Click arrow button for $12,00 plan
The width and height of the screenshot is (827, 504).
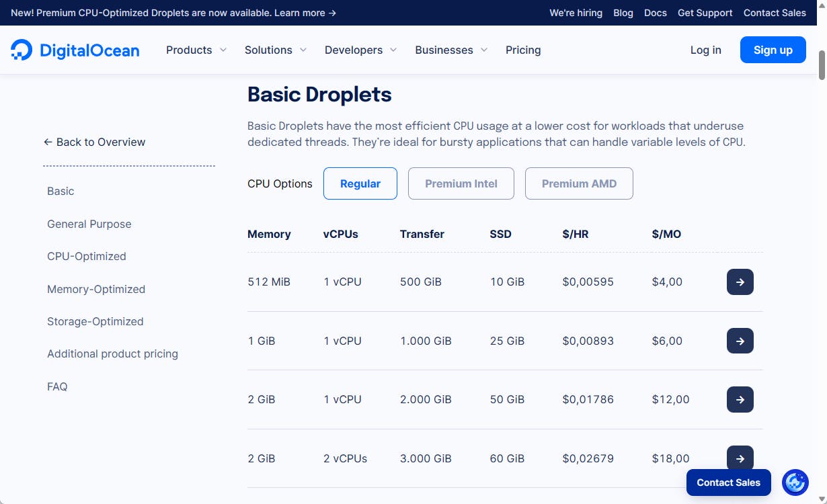[740, 400]
